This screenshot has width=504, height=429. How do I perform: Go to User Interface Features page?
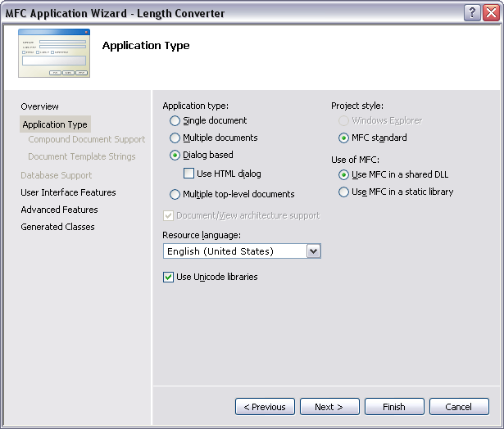coord(68,192)
